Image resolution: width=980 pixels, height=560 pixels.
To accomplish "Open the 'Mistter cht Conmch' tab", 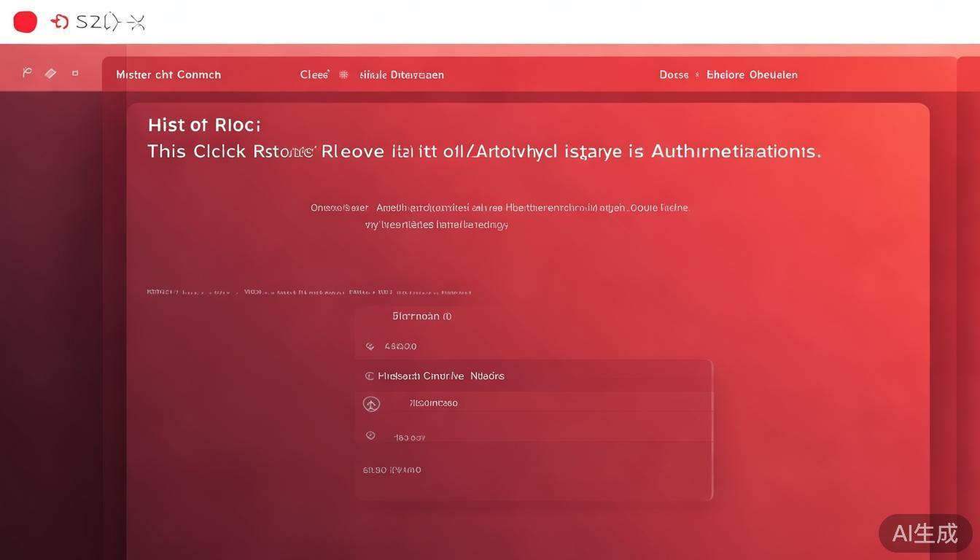I will click(168, 74).
